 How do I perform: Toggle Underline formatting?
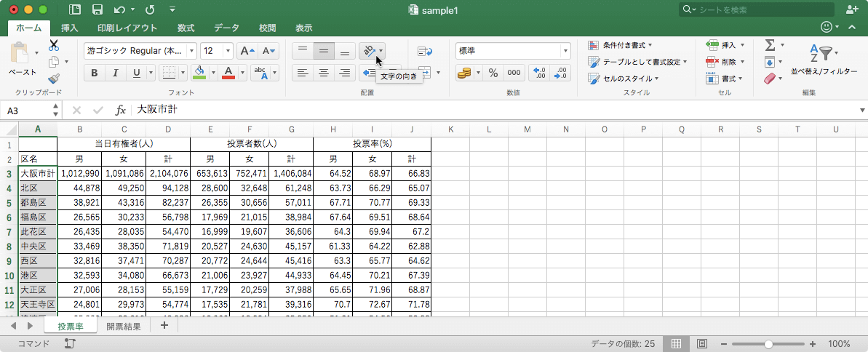(x=136, y=73)
